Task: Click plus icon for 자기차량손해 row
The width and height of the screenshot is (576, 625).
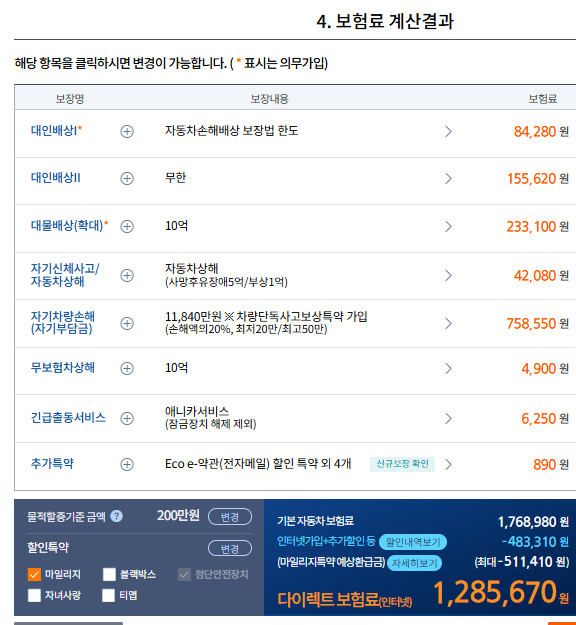Action: (127, 323)
